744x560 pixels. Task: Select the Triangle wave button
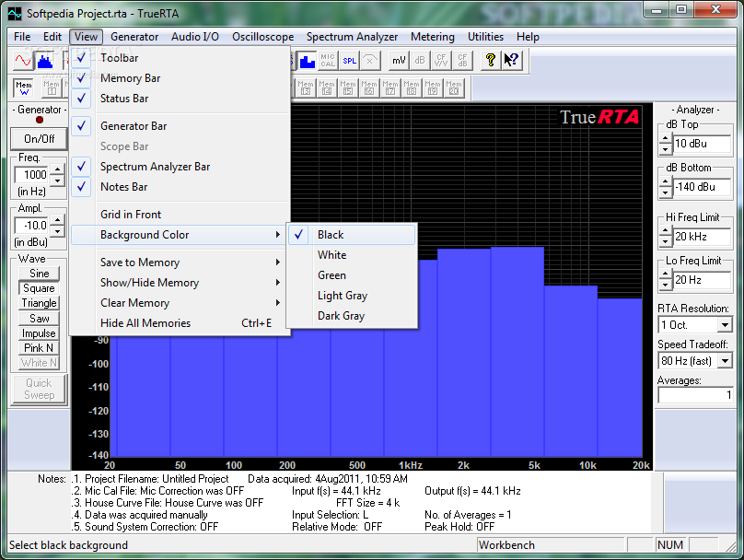pos(39,303)
